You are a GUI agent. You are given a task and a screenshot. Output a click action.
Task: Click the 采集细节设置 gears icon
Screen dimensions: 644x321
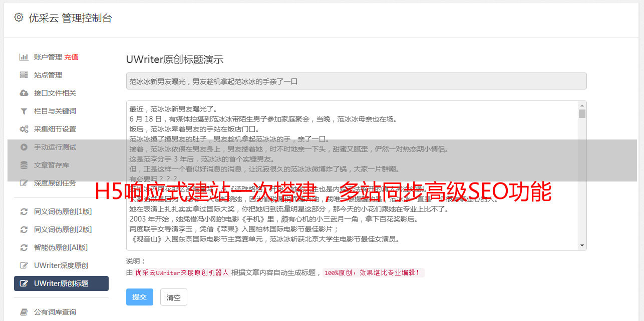[x=24, y=129]
